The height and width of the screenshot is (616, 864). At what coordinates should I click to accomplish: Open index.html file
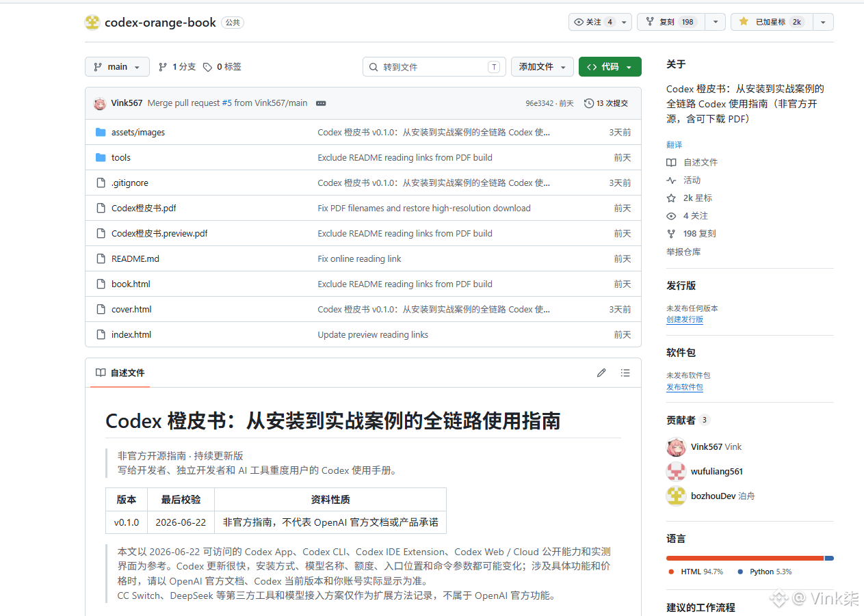click(131, 334)
